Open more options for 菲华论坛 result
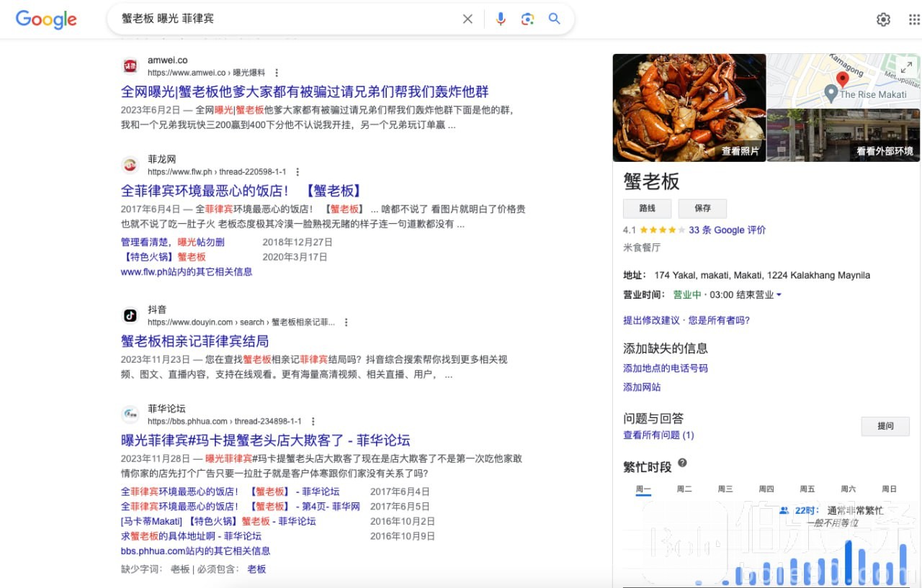 [x=313, y=421]
